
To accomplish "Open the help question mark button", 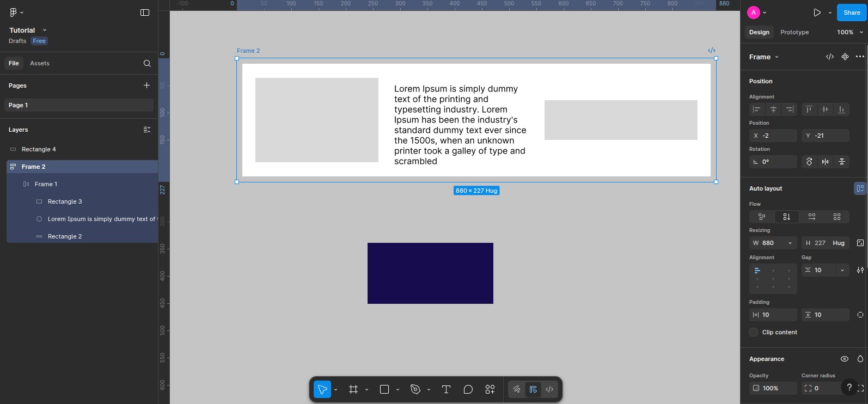I will tap(849, 387).
